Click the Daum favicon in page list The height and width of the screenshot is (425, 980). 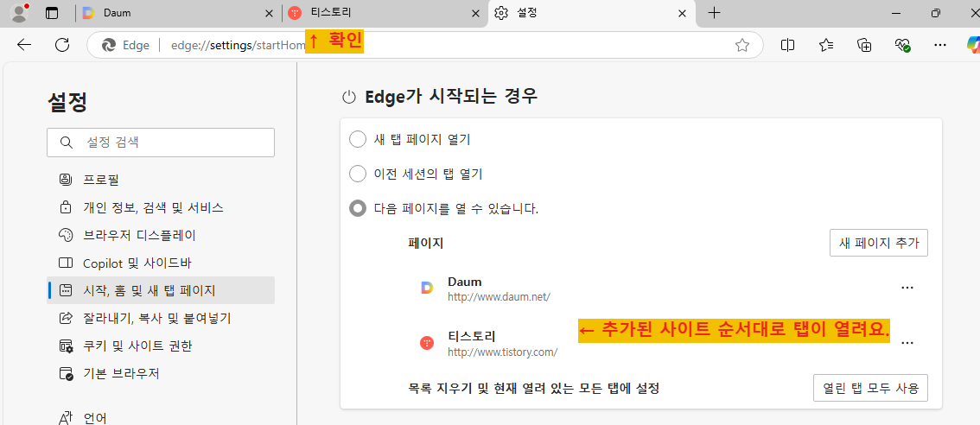click(x=427, y=288)
